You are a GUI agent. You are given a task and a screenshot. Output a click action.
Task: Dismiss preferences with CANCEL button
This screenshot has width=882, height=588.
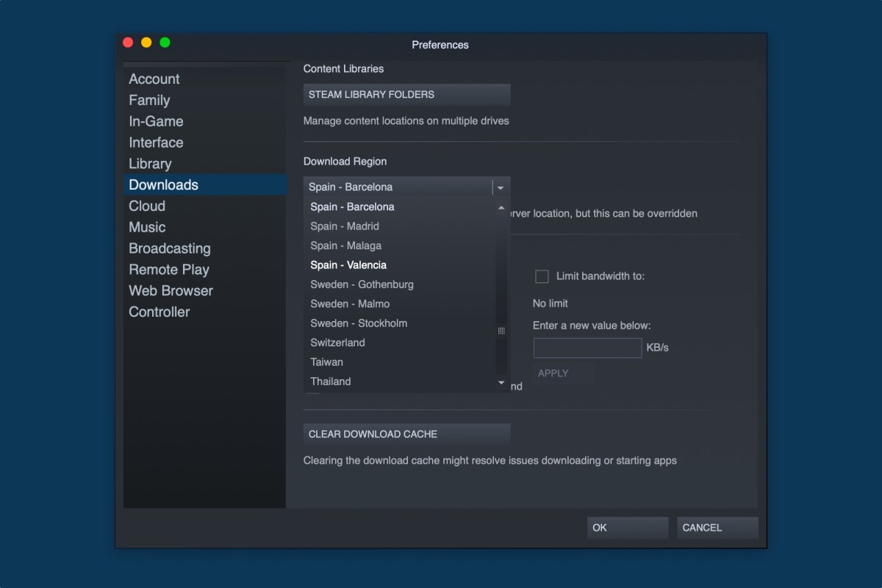tap(717, 528)
